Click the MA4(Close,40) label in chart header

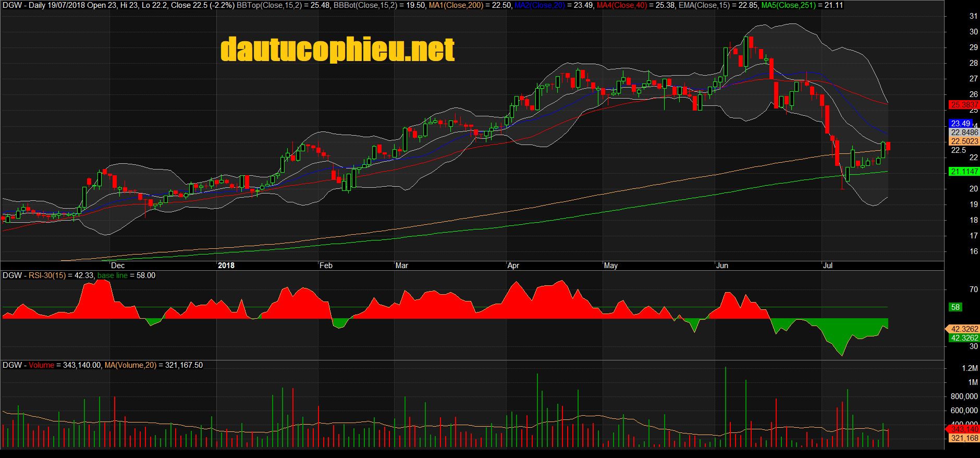pos(621,5)
